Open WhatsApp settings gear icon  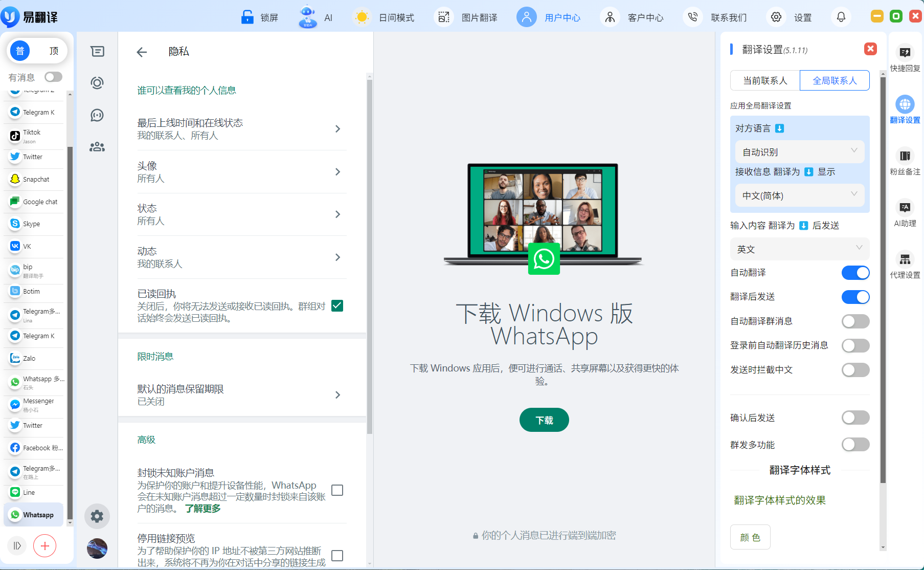point(97,516)
